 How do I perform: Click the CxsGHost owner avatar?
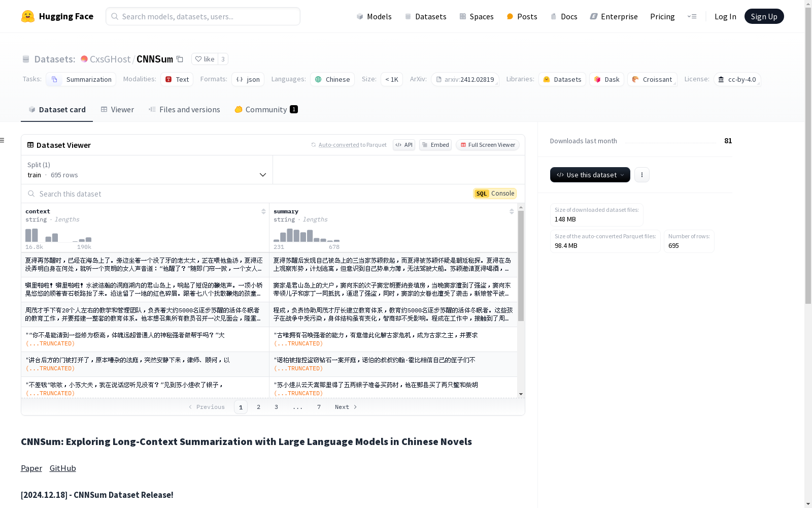(x=84, y=59)
